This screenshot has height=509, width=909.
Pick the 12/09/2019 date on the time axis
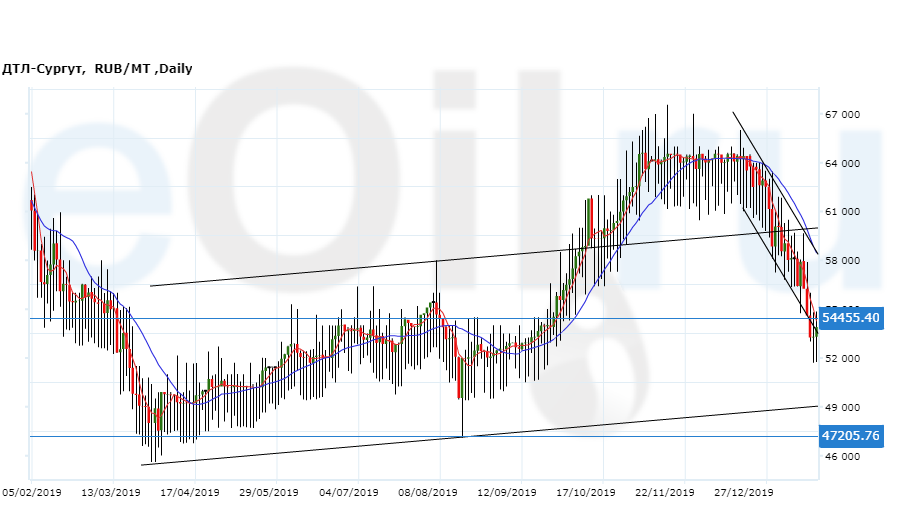click(507, 492)
